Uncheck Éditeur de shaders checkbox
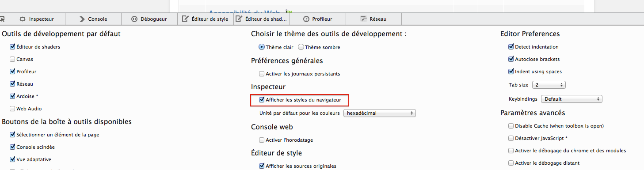 pyautogui.click(x=12, y=47)
